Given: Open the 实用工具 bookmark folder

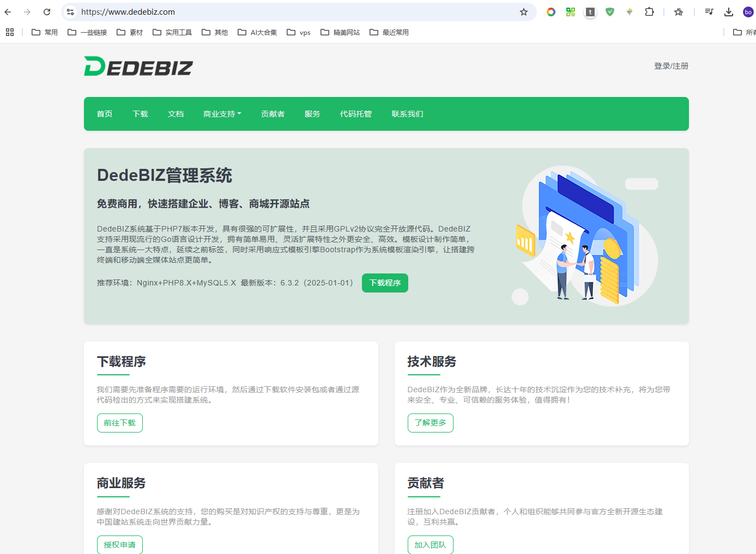Looking at the screenshot, I should [172, 33].
